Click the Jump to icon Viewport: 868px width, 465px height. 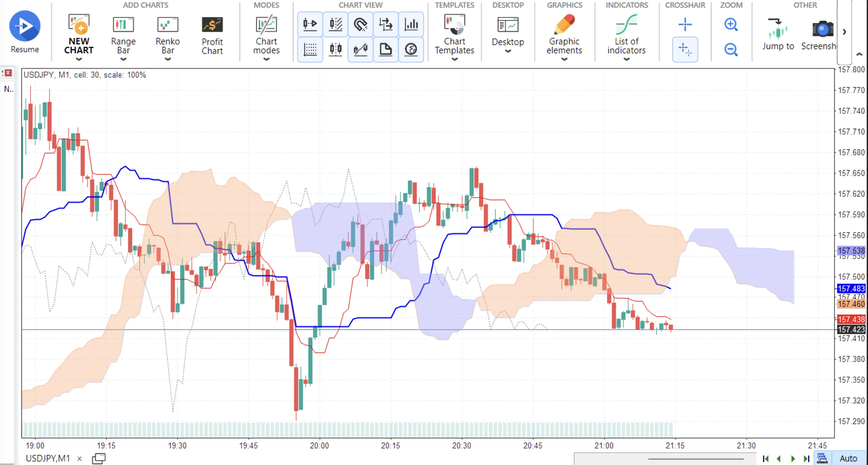[778, 29]
